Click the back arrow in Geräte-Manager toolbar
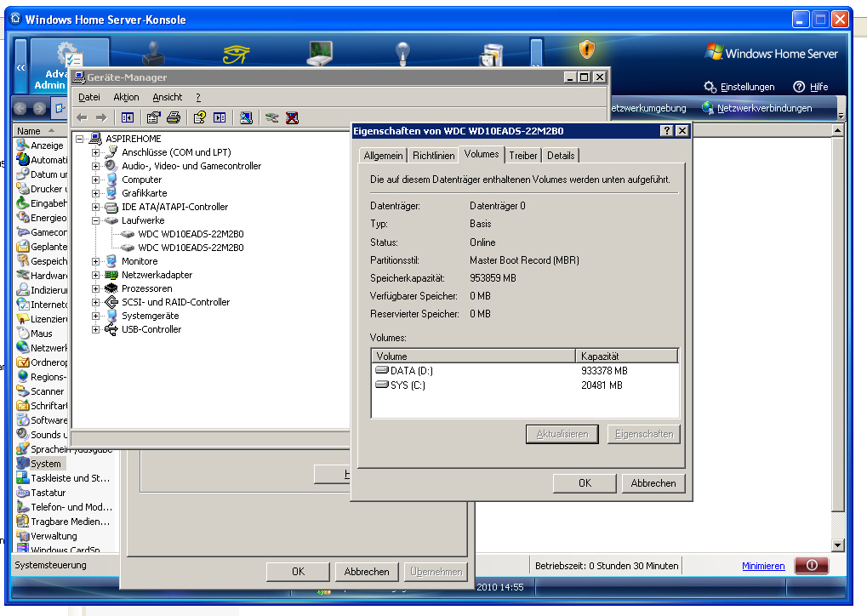The width and height of the screenshot is (867, 616). coord(82,117)
